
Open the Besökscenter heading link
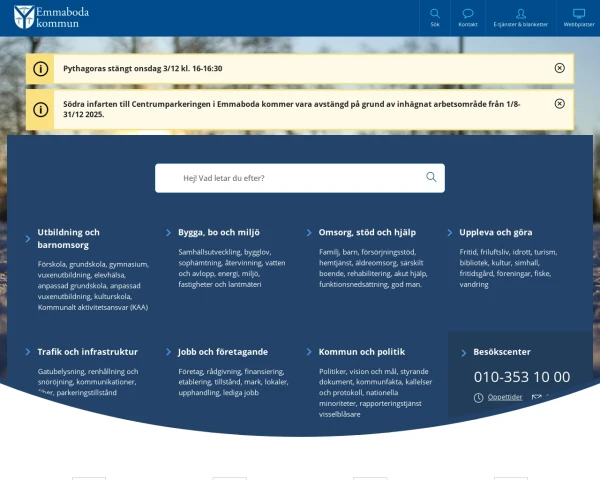tap(502, 352)
